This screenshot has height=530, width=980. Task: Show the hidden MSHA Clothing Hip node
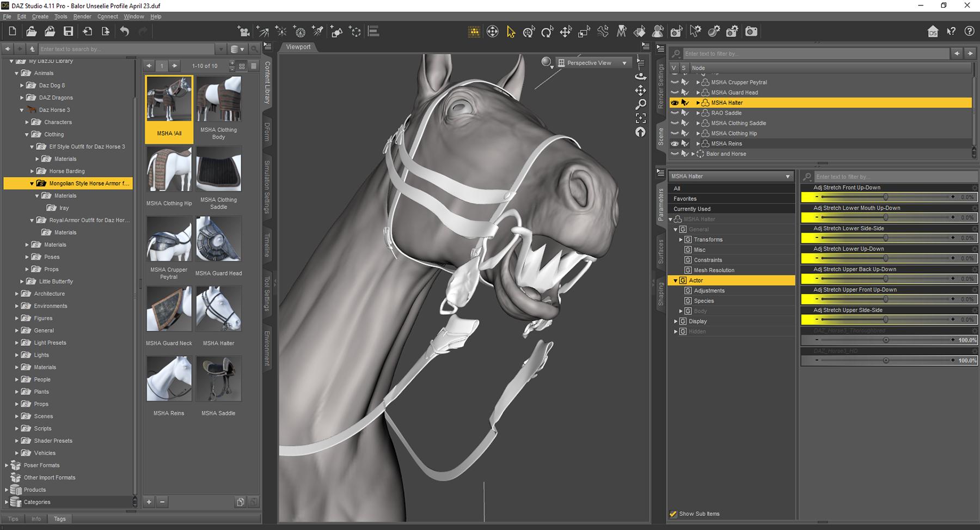tap(675, 133)
